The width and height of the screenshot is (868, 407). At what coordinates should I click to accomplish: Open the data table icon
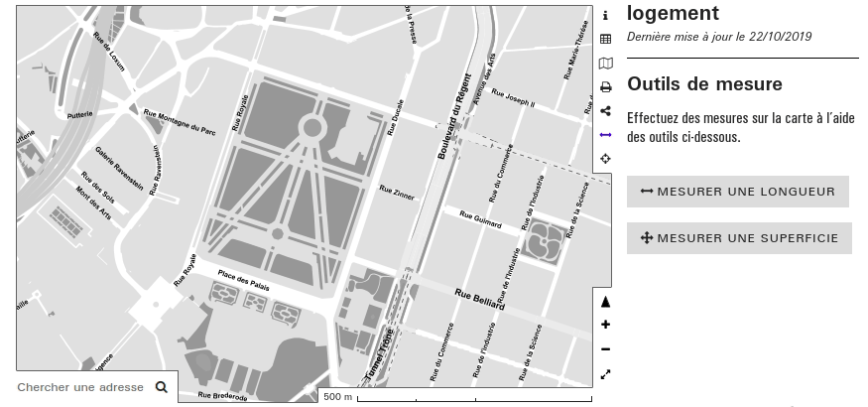[x=605, y=40]
